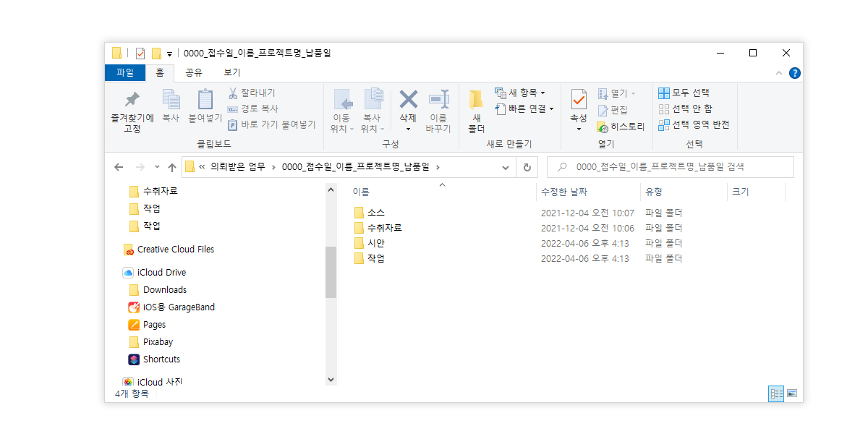Expand the address bar history dropdown

click(x=506, y=166)
